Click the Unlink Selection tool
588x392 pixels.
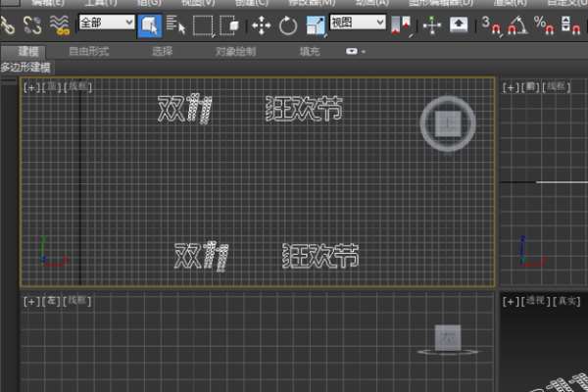click(32, 25)
